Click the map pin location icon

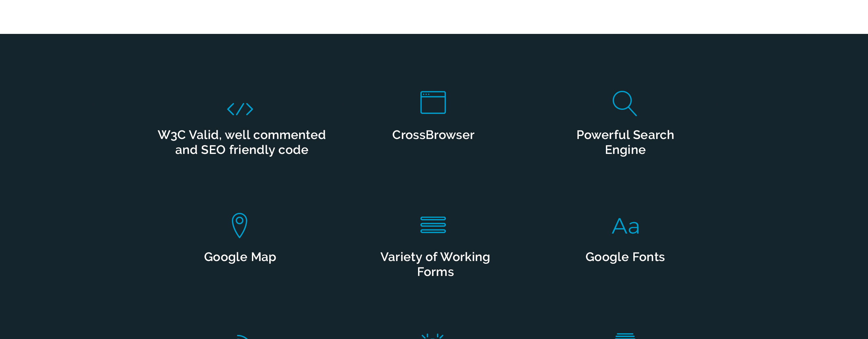coord(239,225)
